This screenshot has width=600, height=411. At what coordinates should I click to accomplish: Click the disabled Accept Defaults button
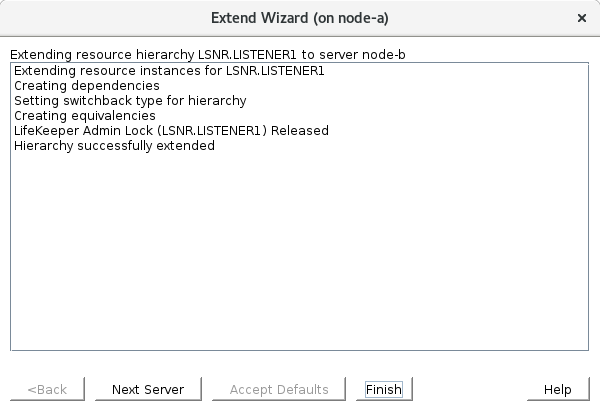279,389
